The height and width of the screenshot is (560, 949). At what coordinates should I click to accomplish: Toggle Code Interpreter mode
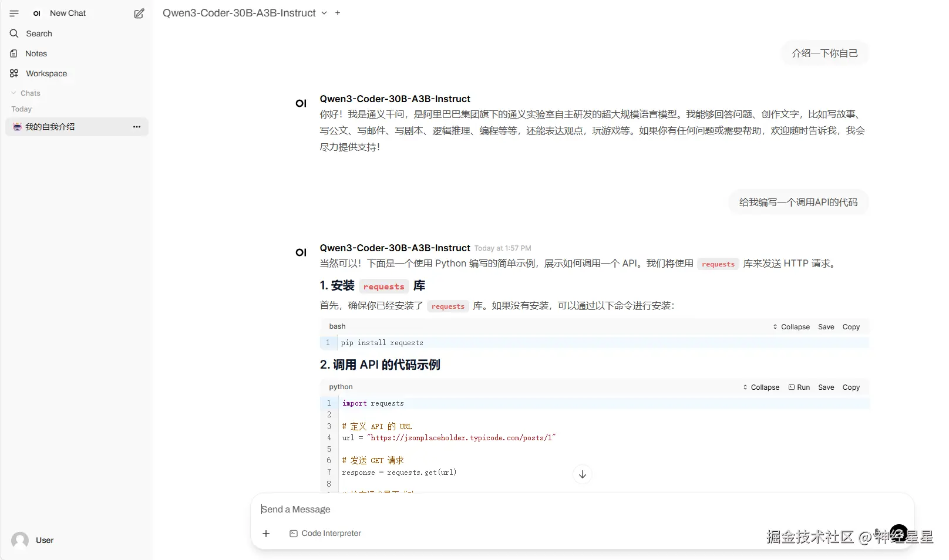325,534
